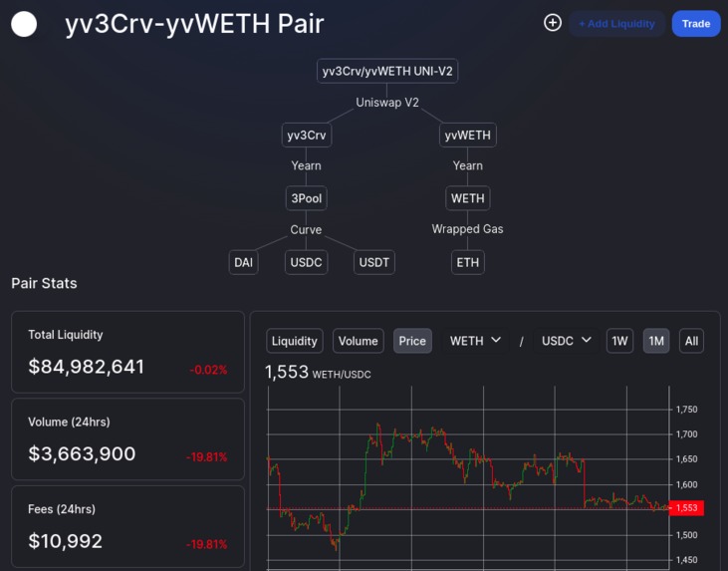The image size is (728, 571).
Task: Set chart range to 1M
Action: click(x=656, y=341)
